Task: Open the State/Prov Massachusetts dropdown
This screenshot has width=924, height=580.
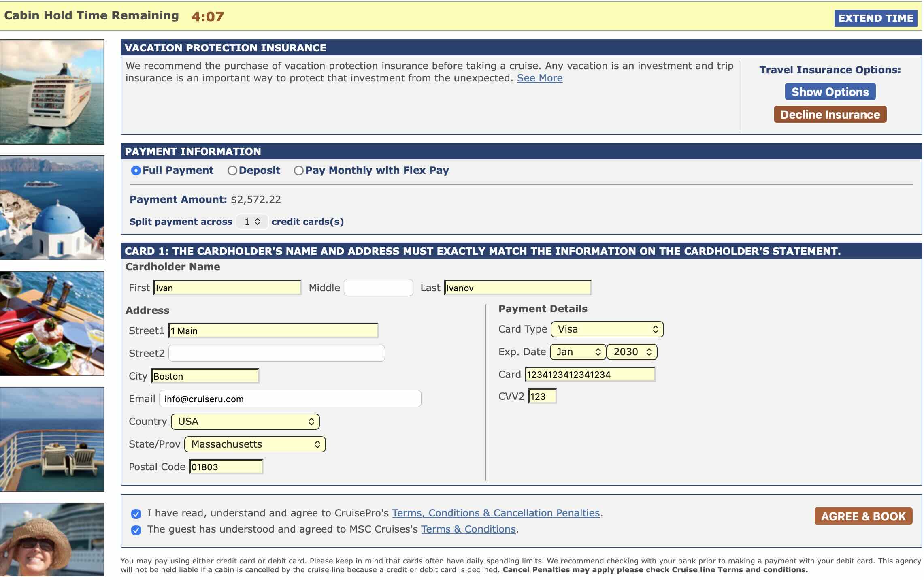Action: (x=255, y=444)
